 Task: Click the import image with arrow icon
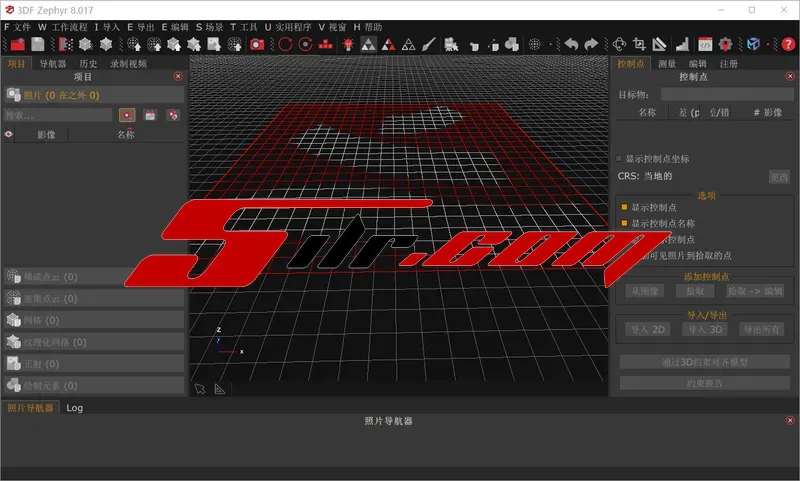tap(214, 45)
